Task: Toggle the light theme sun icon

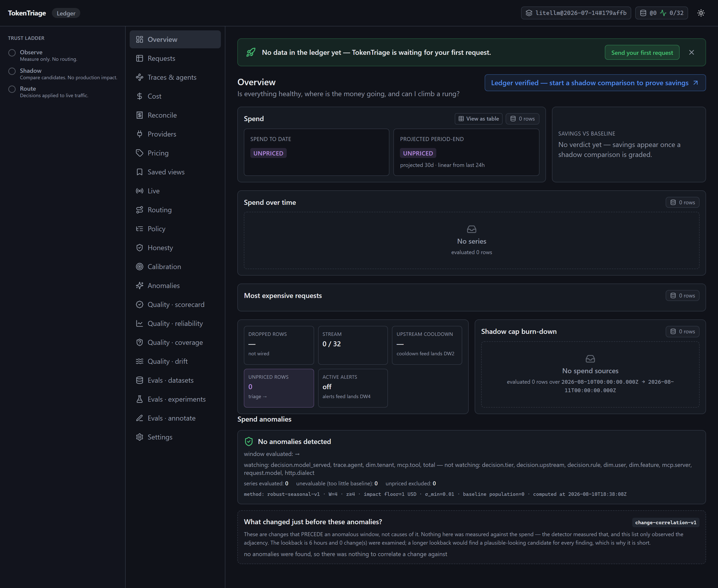Action: pos(701,13)
